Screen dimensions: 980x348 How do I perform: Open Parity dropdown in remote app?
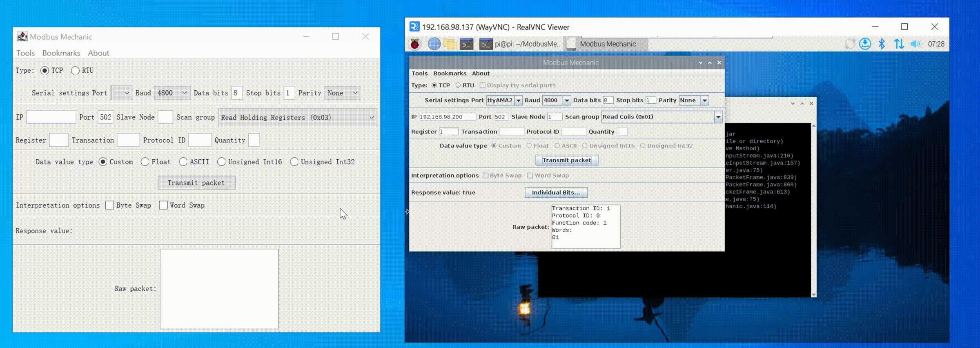pyautogui.click(x=704, y=100)
